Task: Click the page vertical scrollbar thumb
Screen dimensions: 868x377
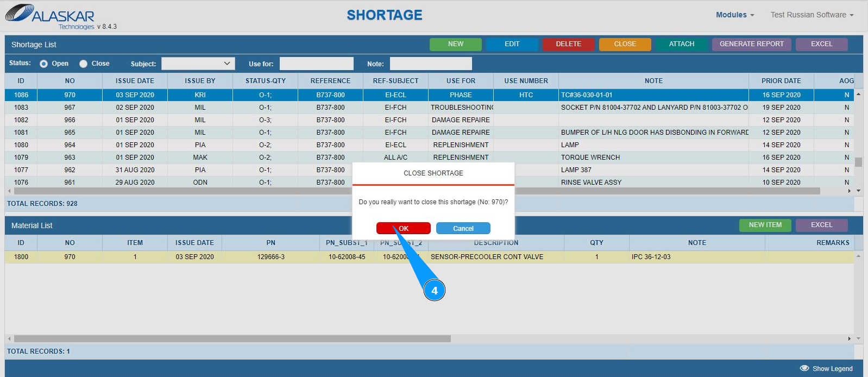Action: click(859, 162)
